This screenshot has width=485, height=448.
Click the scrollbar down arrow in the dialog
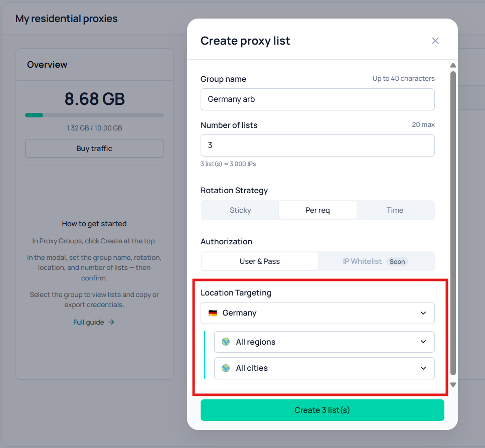click(x=453, y=385)
